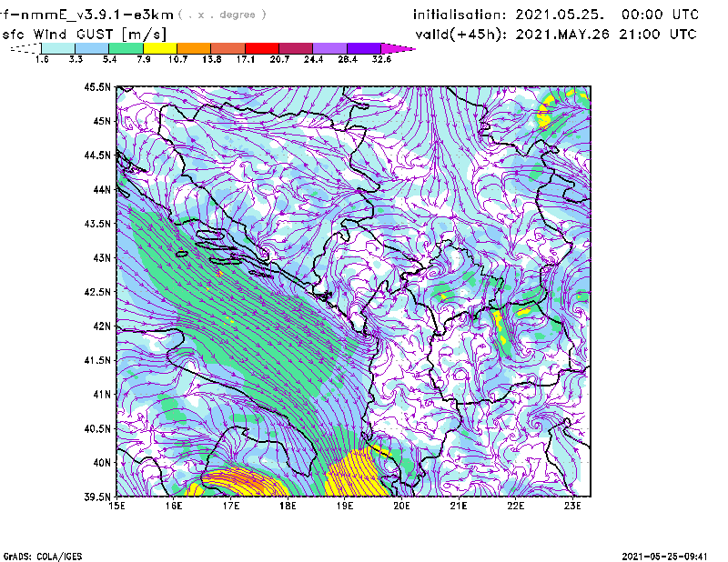Click the crimson 20.7–24.4 legend swatch
Viewport: 728px width, 562px height.
coord(297,48)
